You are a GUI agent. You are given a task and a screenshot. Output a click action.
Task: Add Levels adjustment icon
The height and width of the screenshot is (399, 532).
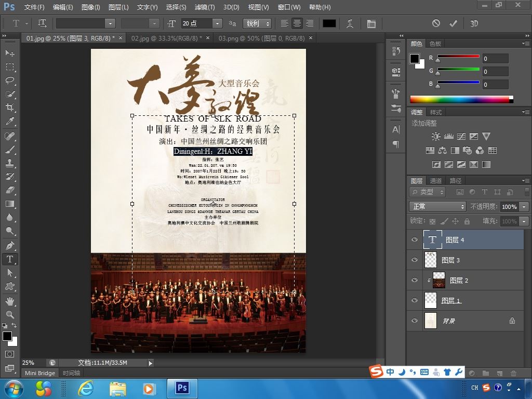pos(448,137)
